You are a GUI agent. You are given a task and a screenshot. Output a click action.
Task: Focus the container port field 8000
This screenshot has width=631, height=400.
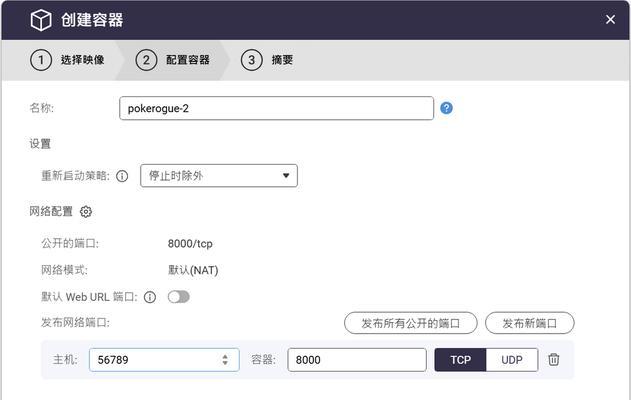click(357, 360)
